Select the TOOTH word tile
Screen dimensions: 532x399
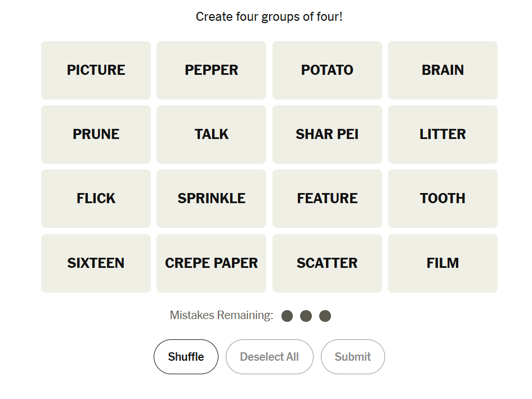[x=442, y=199]
